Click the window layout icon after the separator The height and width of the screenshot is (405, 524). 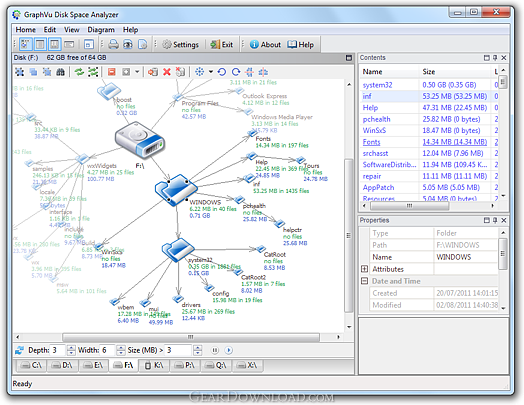(89, 44)
